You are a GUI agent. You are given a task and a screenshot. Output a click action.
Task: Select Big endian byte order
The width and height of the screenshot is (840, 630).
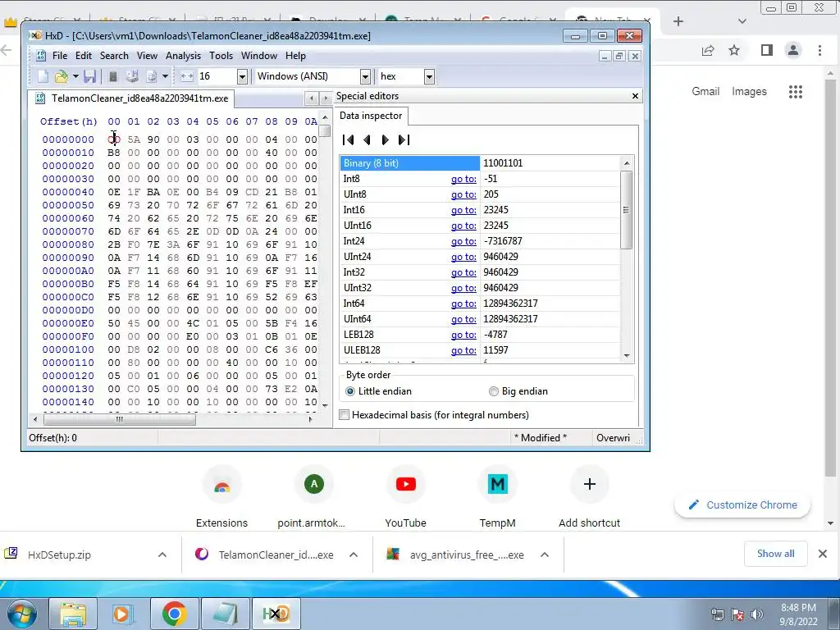[x=493, y=391]
